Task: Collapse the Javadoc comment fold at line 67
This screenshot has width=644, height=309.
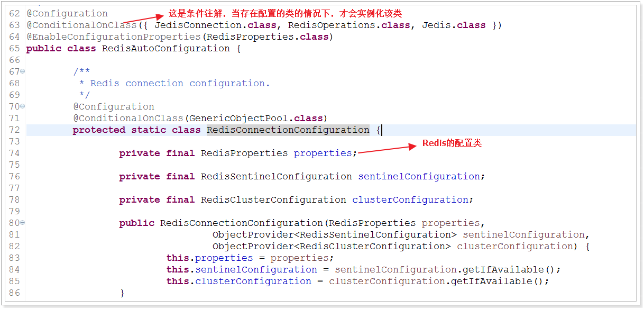Action: [x=22, y=72]
